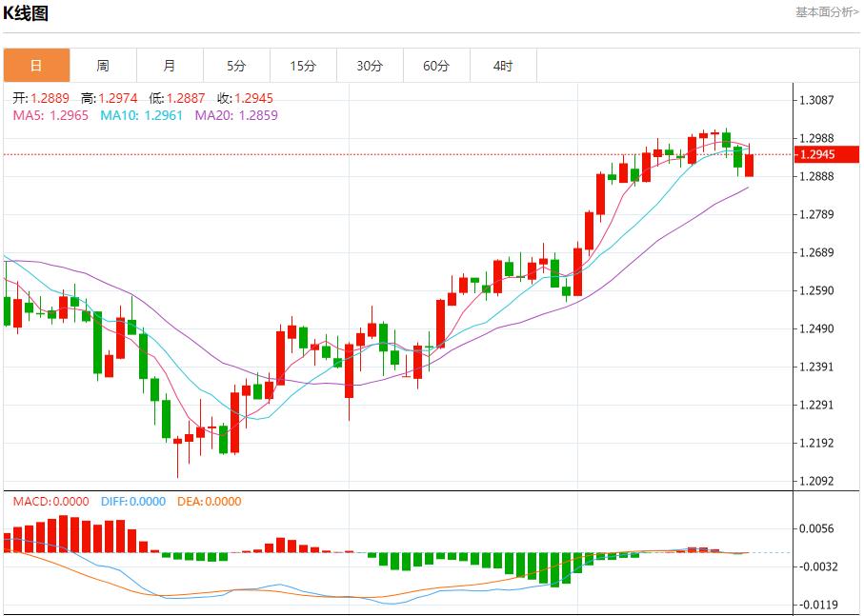Click the DEA: 0.0000 label

pos(210,502)
